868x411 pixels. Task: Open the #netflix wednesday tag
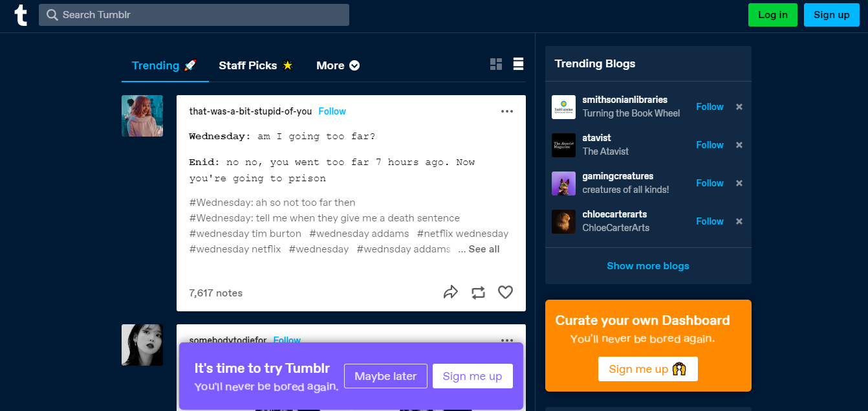point(462,234)
